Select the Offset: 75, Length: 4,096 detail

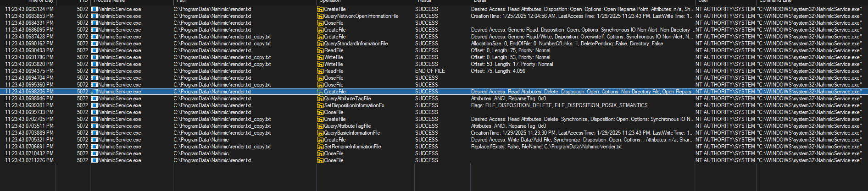point(498,71)
